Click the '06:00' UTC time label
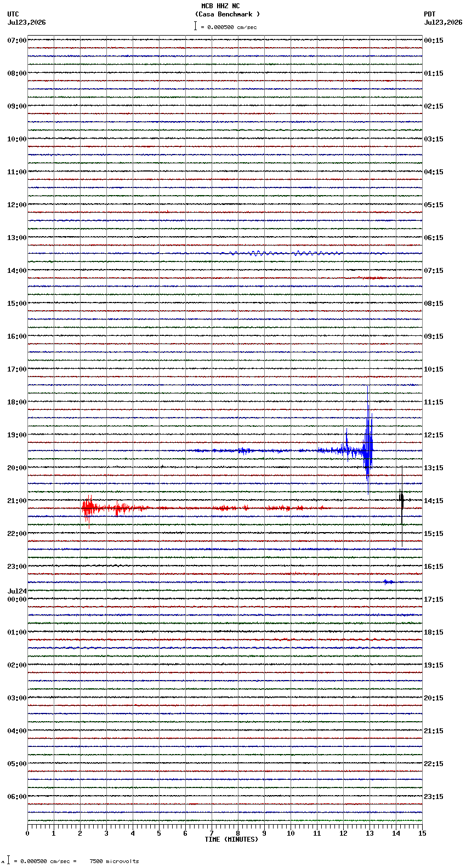Image resolution: width=466 pixels, height=868 pixels. tap(17, 797)
